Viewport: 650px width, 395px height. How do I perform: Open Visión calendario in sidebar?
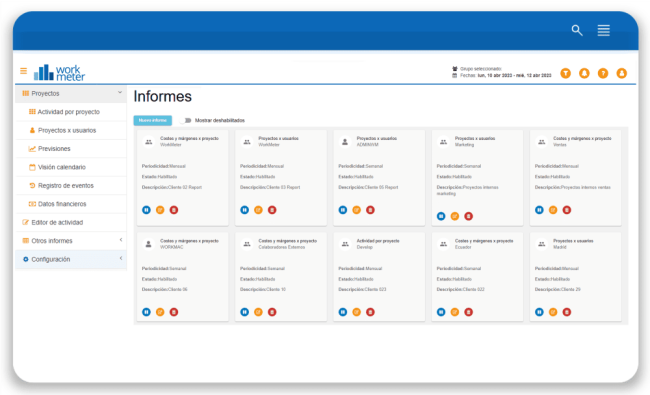[x=71, y=167]
